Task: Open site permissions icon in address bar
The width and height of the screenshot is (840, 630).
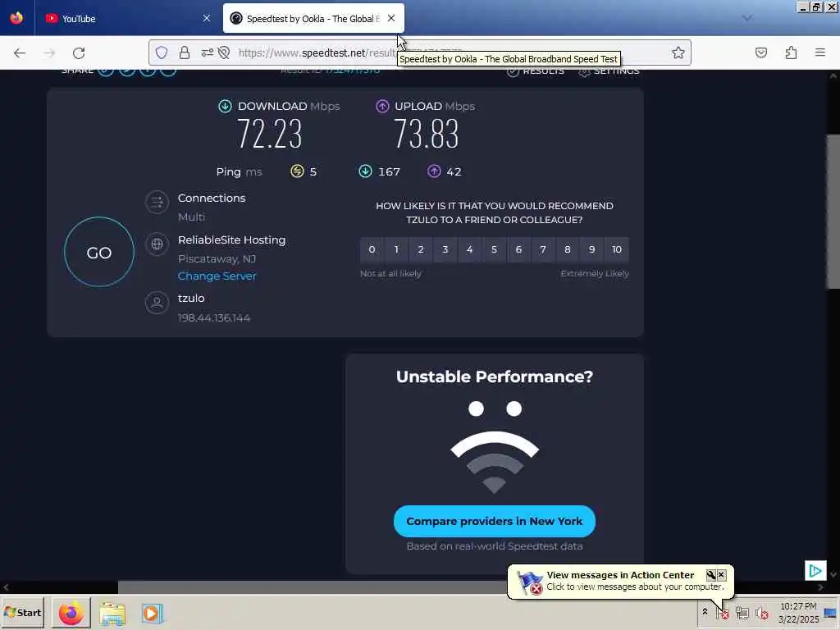Action: tap(208, 52)
